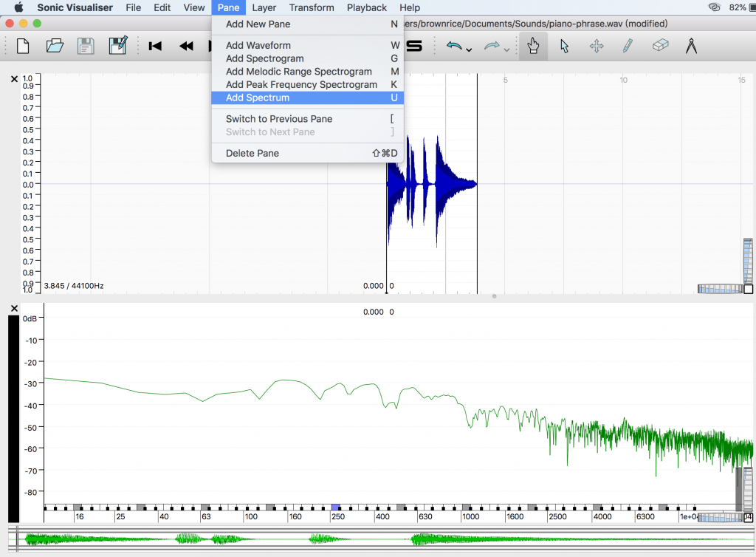
Task: Open the Redo history dropdown arrow
Action: pyautogui.click(x=506, y=49)
